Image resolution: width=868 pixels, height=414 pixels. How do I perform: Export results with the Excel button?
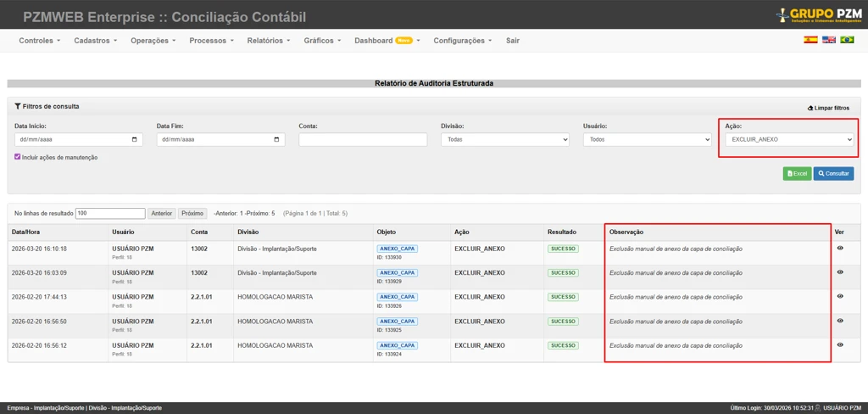click(797, 173)
